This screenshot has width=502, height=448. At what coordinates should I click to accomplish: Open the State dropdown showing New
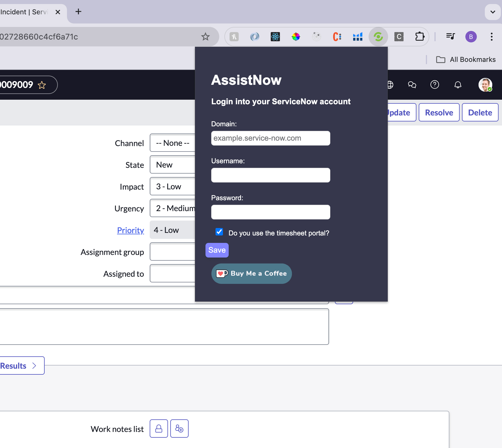172,165
